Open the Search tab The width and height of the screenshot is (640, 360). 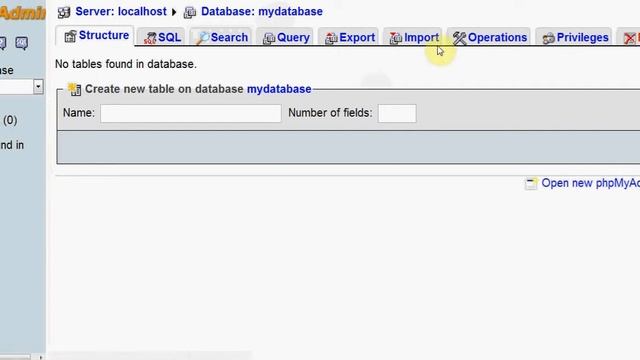(221, 37)
